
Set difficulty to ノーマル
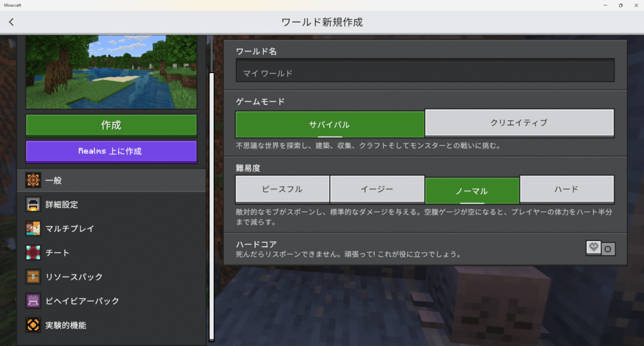tap(472, 191)
